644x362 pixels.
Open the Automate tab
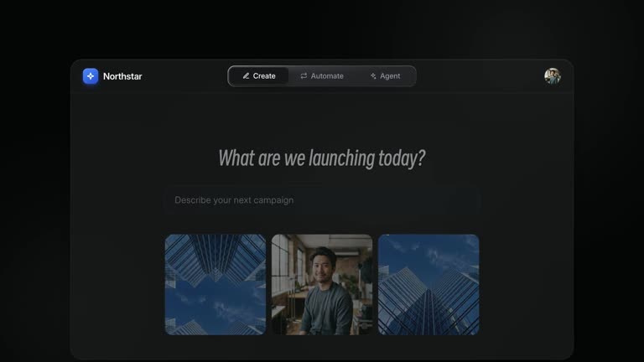pyautogui.click(x=322, y=76)
